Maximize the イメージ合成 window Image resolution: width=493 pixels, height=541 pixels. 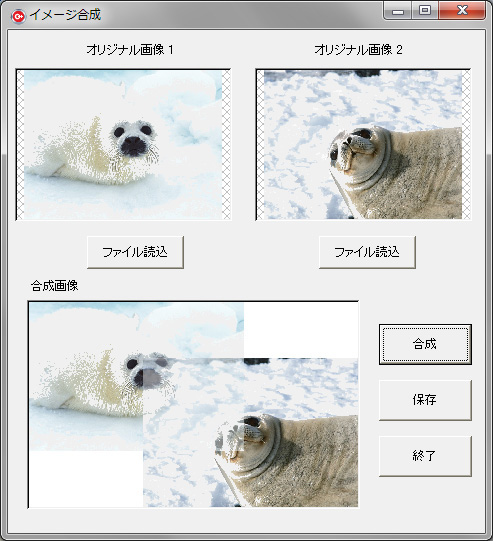tap(425, 11)
